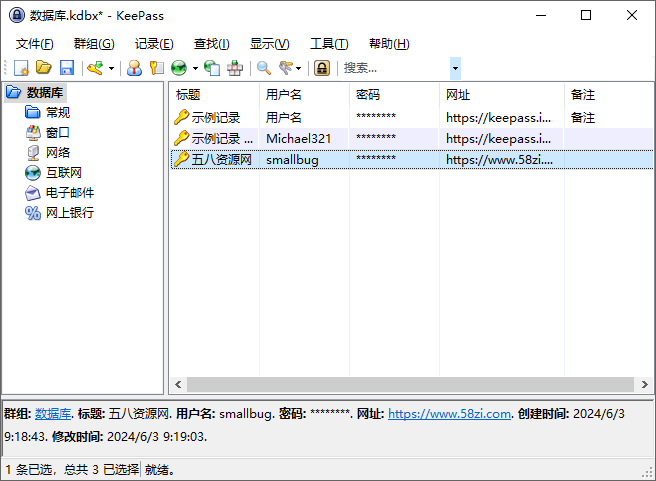Open the quick search dropdown arrow
Viewport: 656px width, 481px height.
click(455, 68)
